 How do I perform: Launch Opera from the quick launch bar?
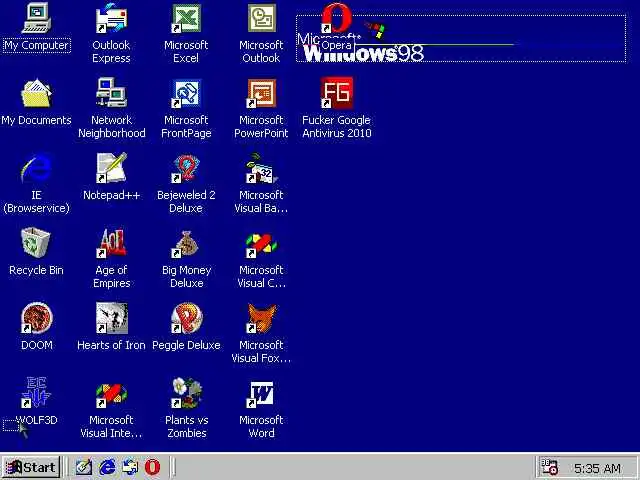tap(152, 467)
